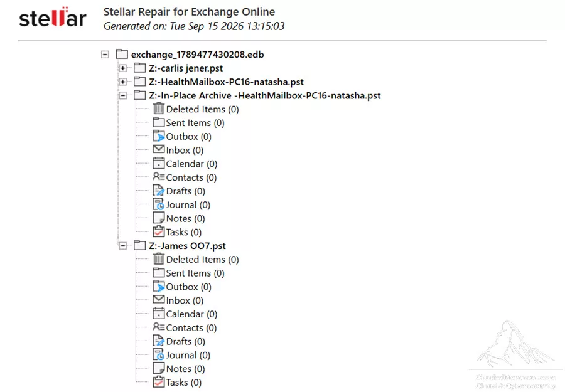This screenshot has width=565, height=392.
Task: Click Calendar icon under James OO7
Action: [159, 314]
